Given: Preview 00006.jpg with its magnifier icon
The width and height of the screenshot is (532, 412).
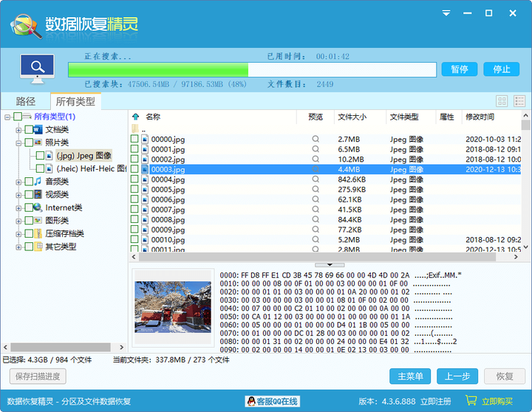Looking at the screenshot, I should (x=316, y=199).
